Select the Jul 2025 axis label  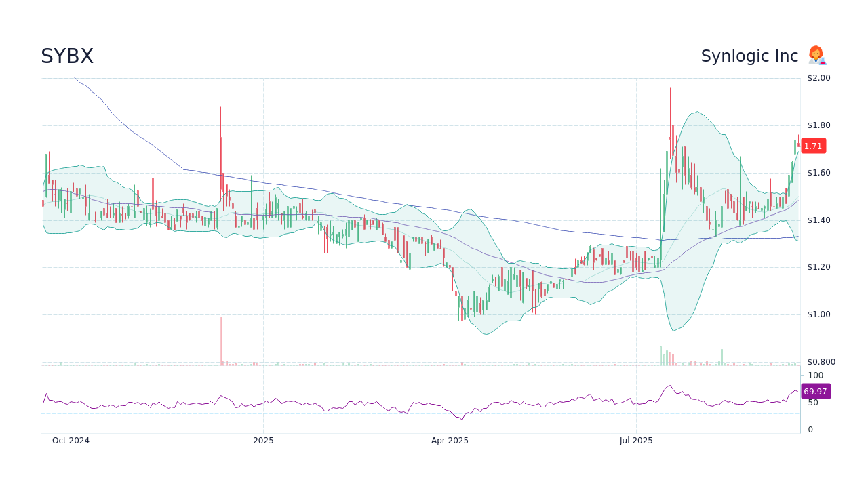click(637, 440)
